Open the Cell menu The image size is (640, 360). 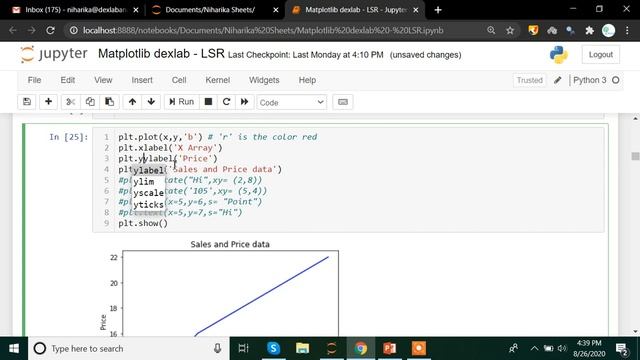coord(179,80)
